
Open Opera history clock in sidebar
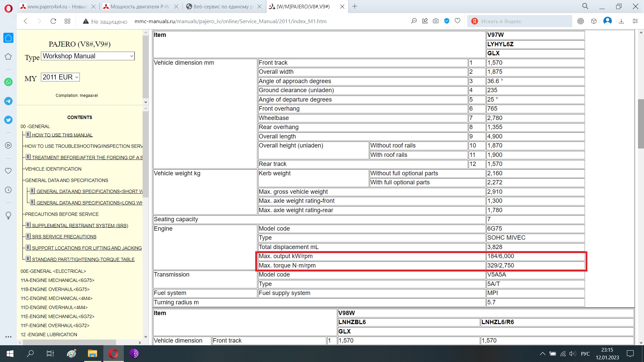(x=8, y=190)
